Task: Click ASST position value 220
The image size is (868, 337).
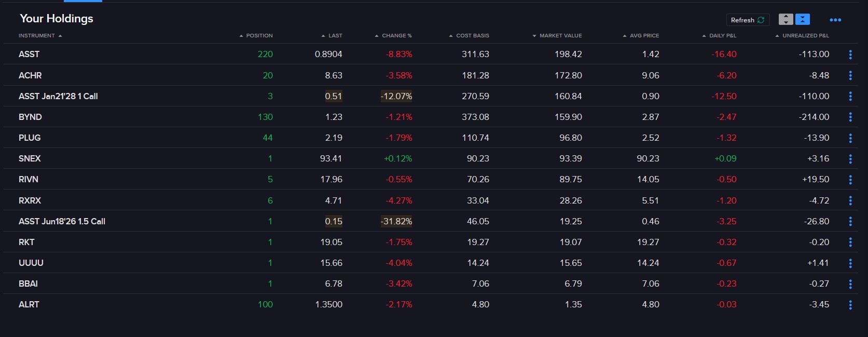Action: tap(265, 54)
